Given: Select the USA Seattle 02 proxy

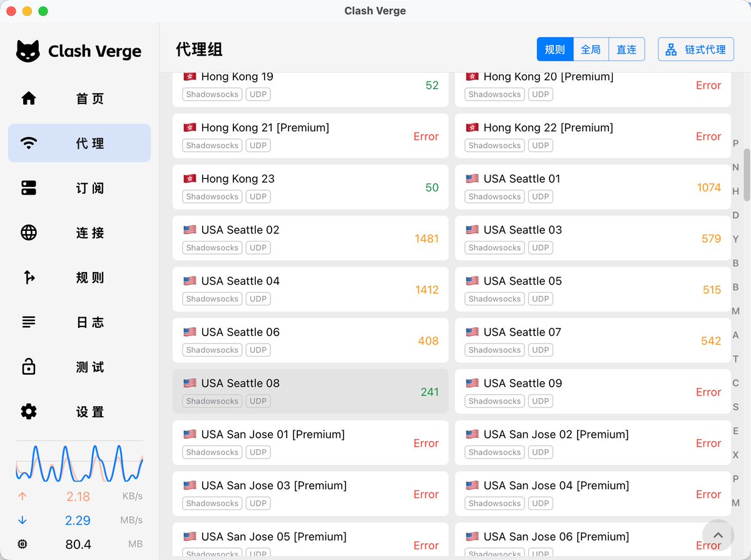Looking at the screenshot, I should coord(310,238).
